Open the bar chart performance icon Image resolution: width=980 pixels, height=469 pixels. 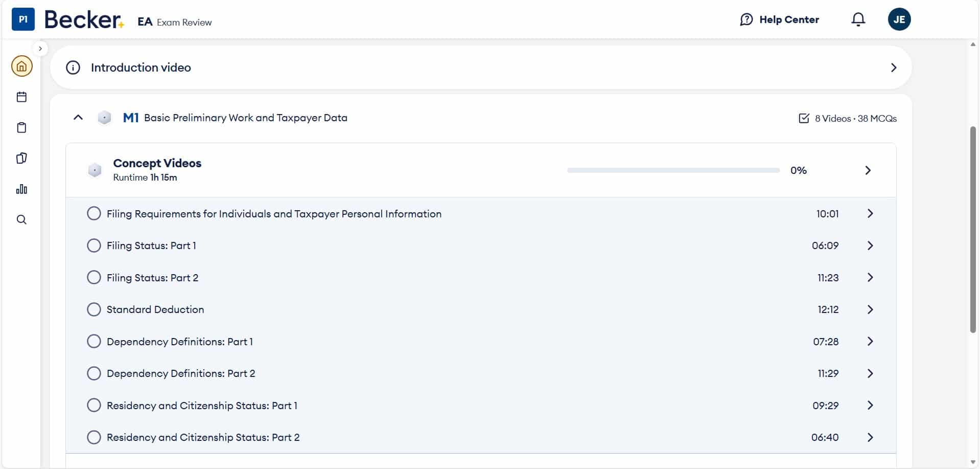[21, 189]
